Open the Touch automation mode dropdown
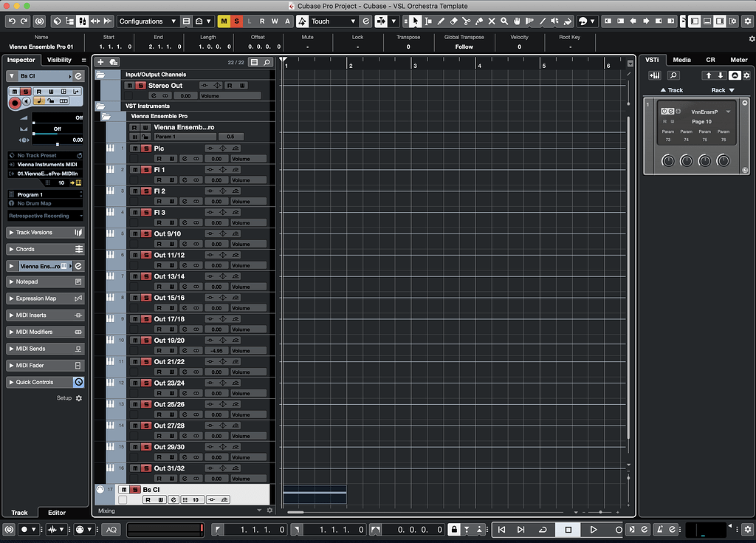Screen dimensions: 756x543 (x=333, y=21)
